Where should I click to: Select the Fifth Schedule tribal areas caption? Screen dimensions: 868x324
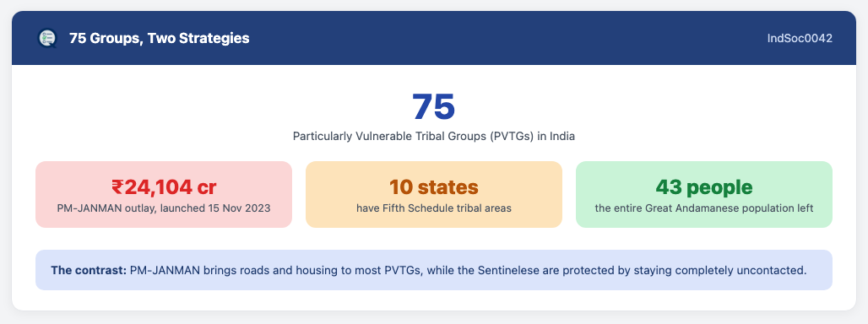(434, 208)
